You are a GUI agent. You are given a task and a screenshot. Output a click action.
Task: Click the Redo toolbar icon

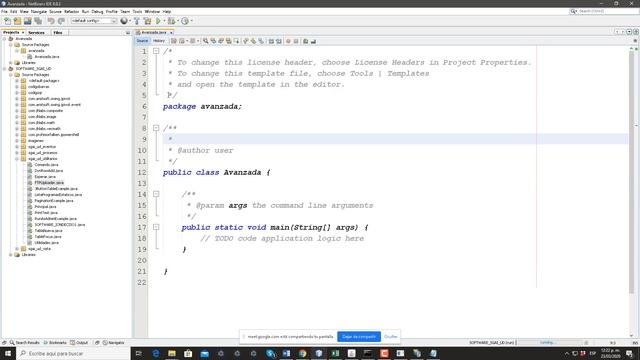coord(61,21)
